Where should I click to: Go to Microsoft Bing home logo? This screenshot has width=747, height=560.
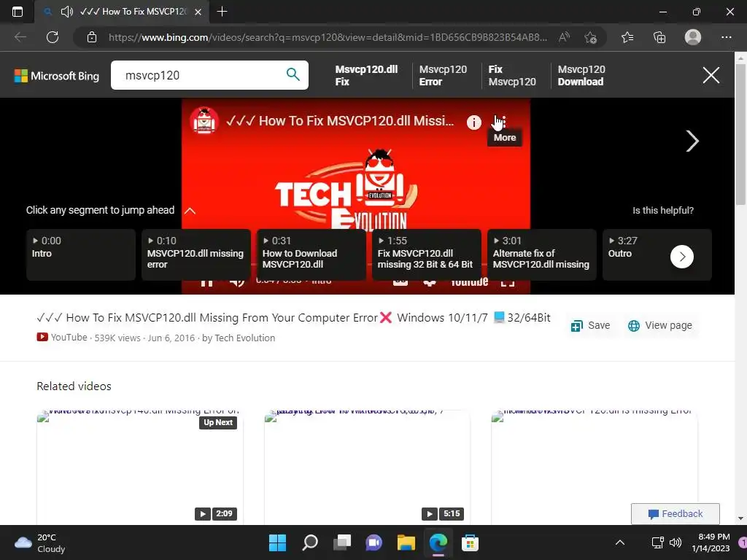(57, 76)
